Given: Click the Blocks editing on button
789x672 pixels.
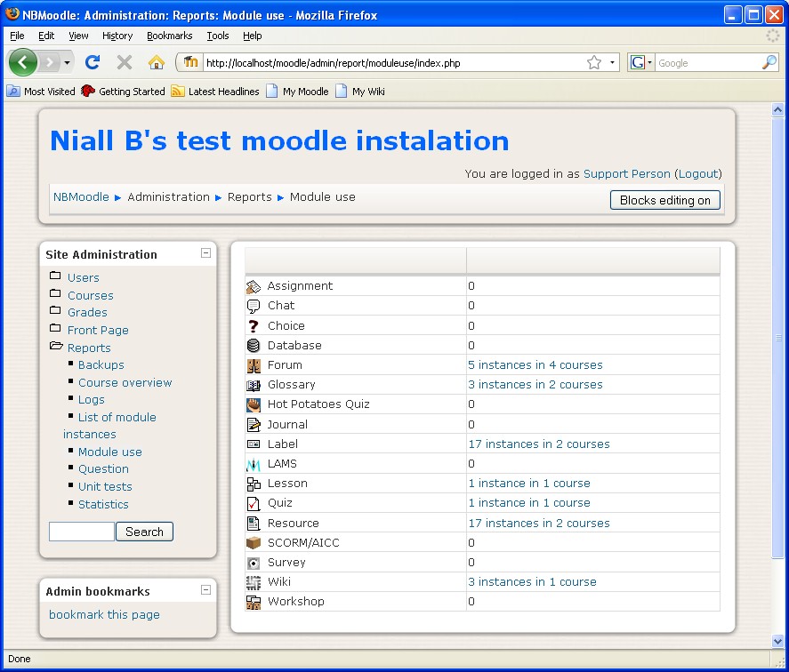Looking at the screenshot, I should [664, 200].
